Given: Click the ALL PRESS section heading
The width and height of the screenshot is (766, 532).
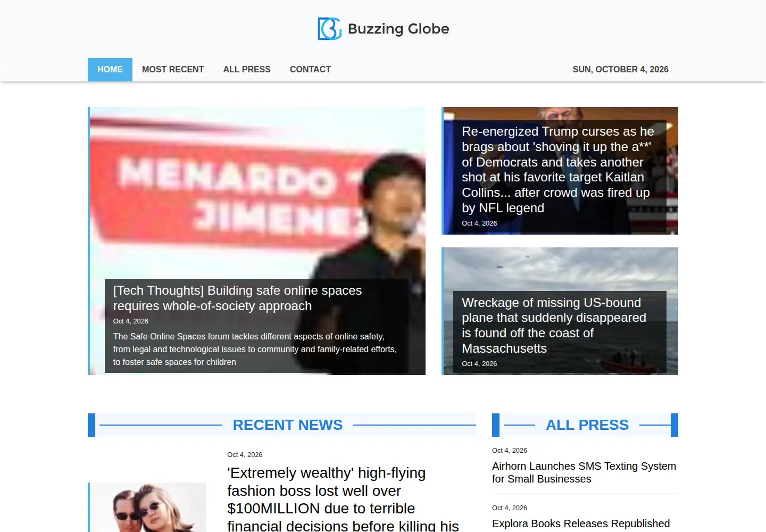Looking at the screenshot, I should pyautogui.click(x=587, y=425).
